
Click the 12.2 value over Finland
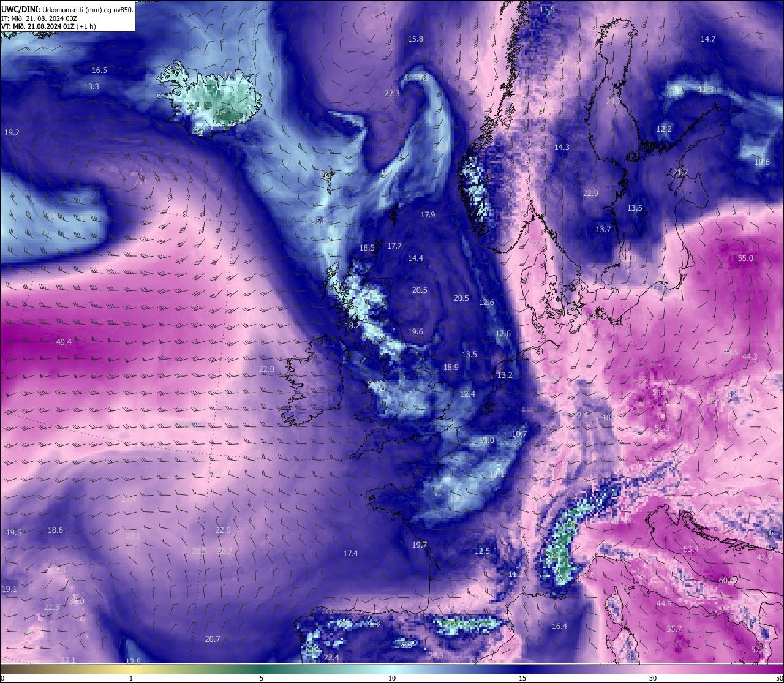664,129
